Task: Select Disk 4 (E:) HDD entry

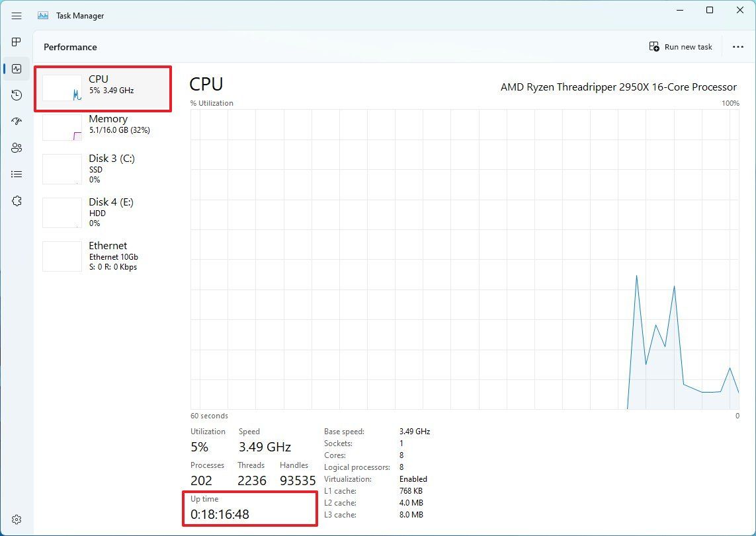Action: (x=103, y=212)
